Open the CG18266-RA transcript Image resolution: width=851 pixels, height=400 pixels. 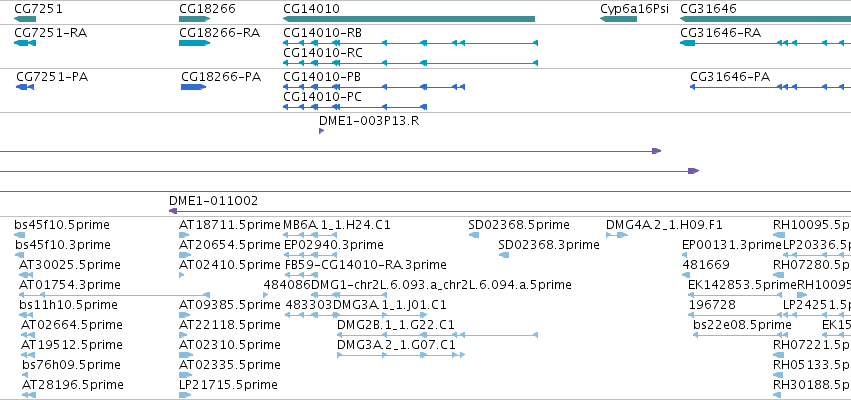219,33
